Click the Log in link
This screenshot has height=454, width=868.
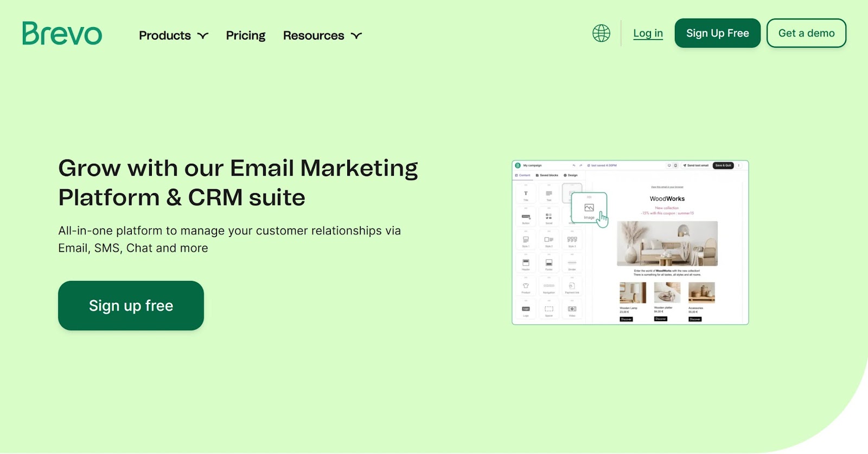click(648, 34)
